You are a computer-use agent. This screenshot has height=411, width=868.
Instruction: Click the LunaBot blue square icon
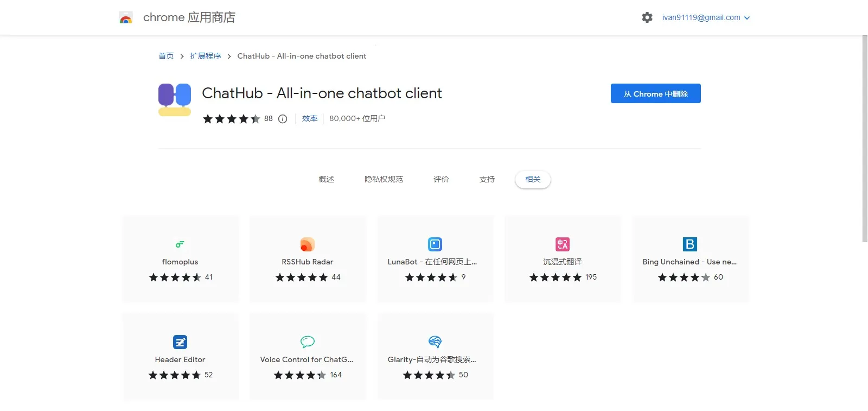435,244
